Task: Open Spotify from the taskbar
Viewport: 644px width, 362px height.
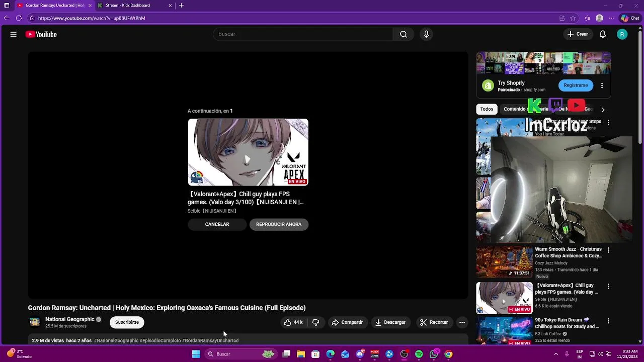Action: [x=419, y=354]
